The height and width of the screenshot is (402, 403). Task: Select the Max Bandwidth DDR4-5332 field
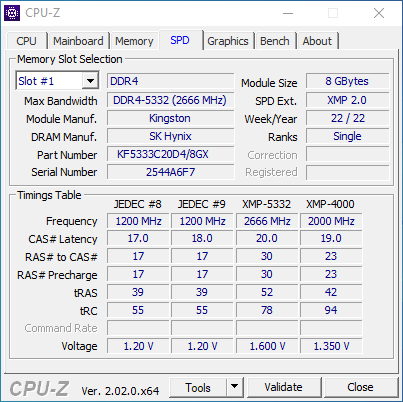point(170,100)
